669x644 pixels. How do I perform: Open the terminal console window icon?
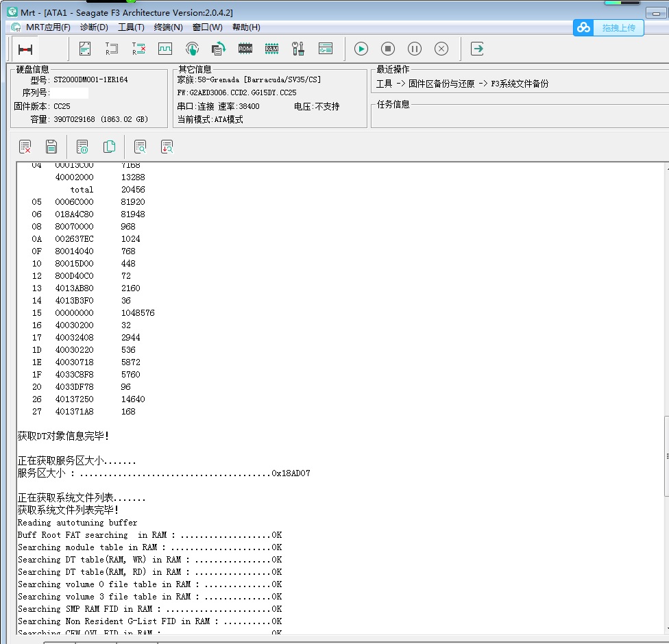pos(326,49)
